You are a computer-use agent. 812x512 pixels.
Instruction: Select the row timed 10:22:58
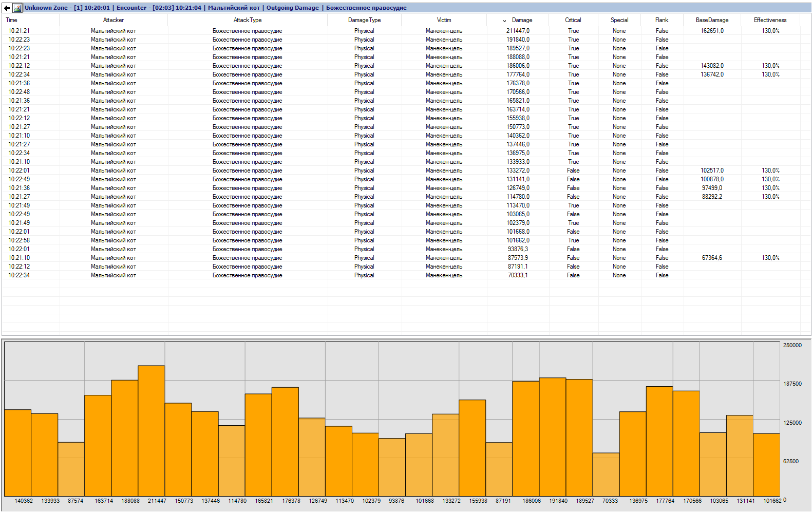(x=406, y=240)
